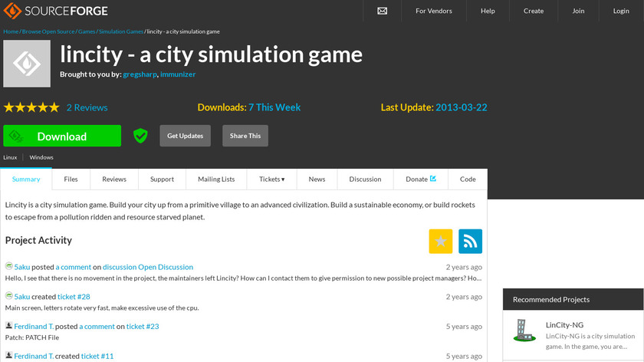The height and width of the screenshot is (362, 644).
Task: Switch to the Summary tab
Action: point(26,179)
